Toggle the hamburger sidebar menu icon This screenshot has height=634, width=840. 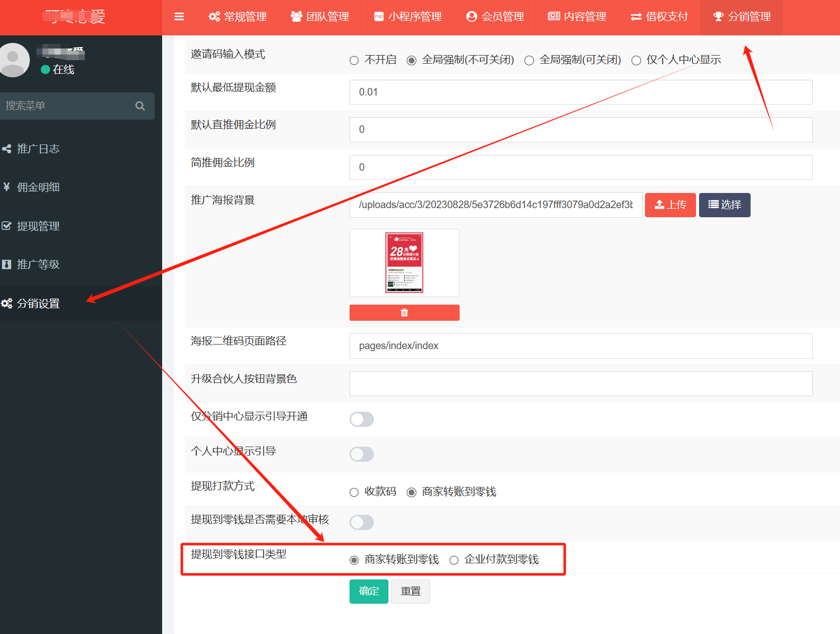coord(179,17)
